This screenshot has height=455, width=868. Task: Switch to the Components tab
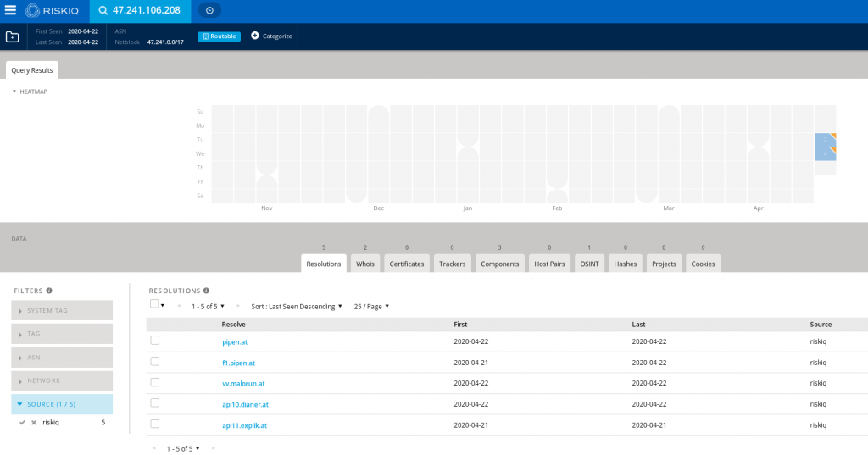pos(500,264)
